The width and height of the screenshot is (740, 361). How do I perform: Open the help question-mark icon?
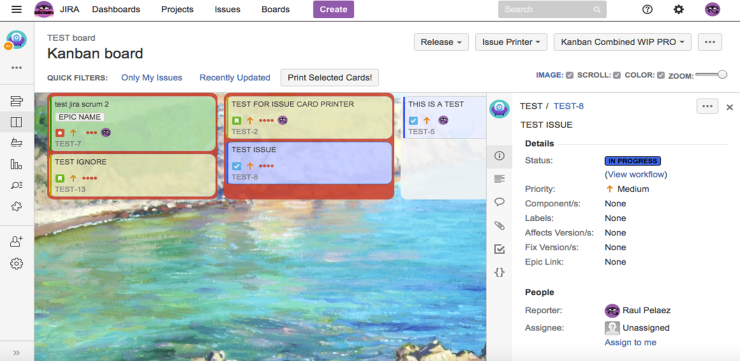tap(648, 9)
